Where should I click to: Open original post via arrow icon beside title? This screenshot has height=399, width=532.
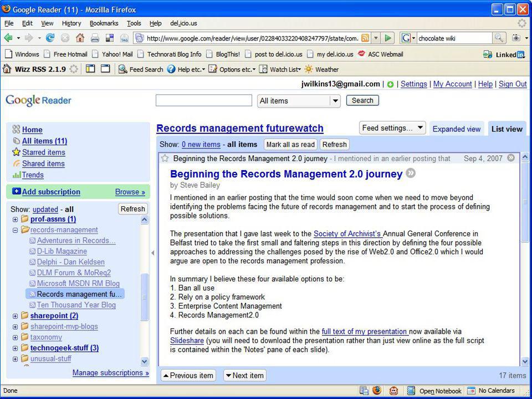411,173
